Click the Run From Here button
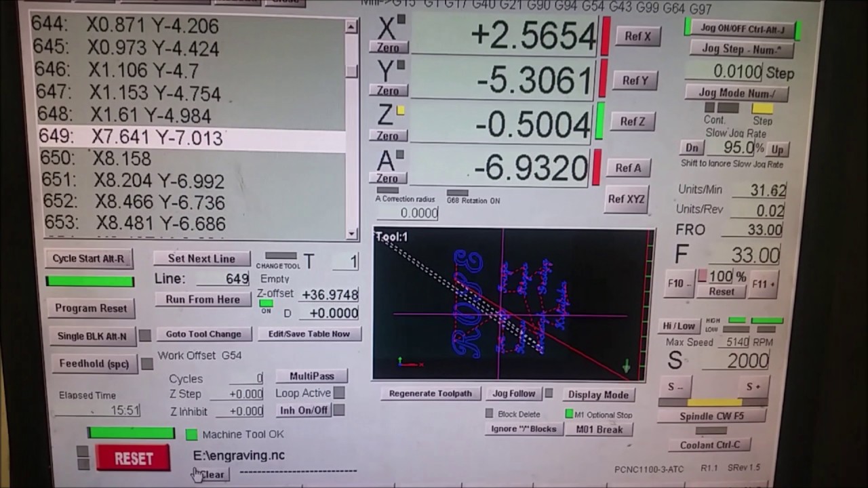 pos(202,300)
